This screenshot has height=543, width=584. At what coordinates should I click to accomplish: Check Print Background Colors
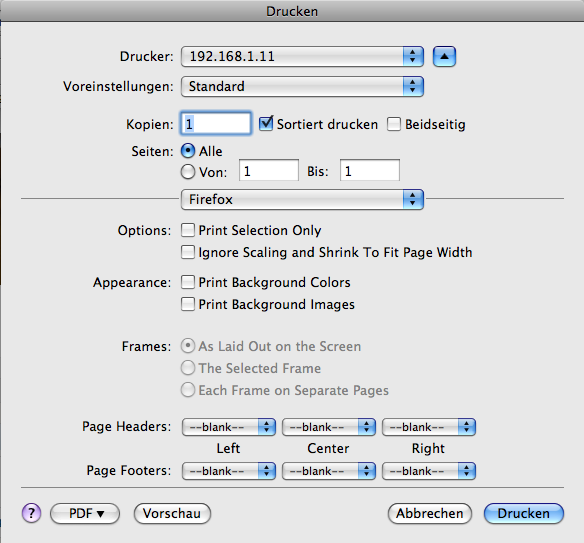pyautogui.click(x=188, y=282)
